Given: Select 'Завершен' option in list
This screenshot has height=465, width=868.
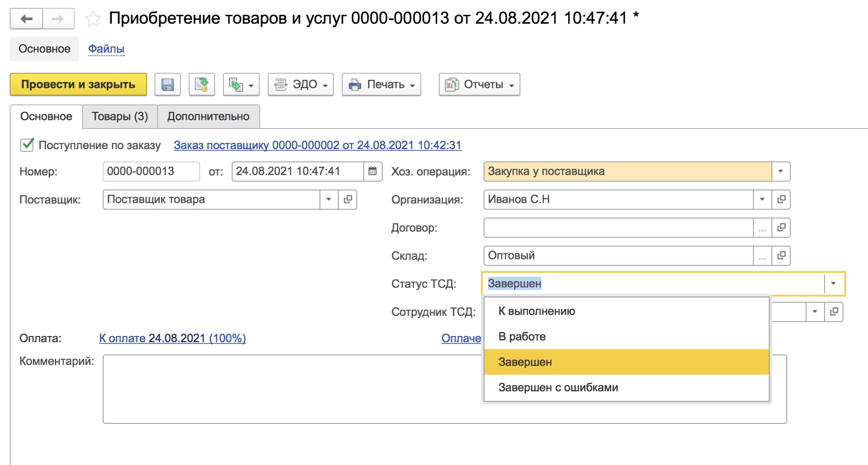Looking at the screenshot, I should (x=627, y=362).
